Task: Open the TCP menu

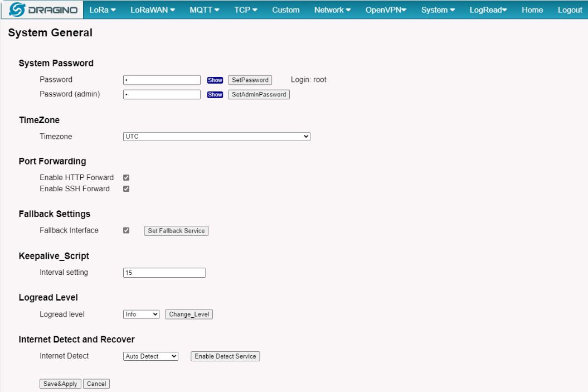Action: (246, 10)
